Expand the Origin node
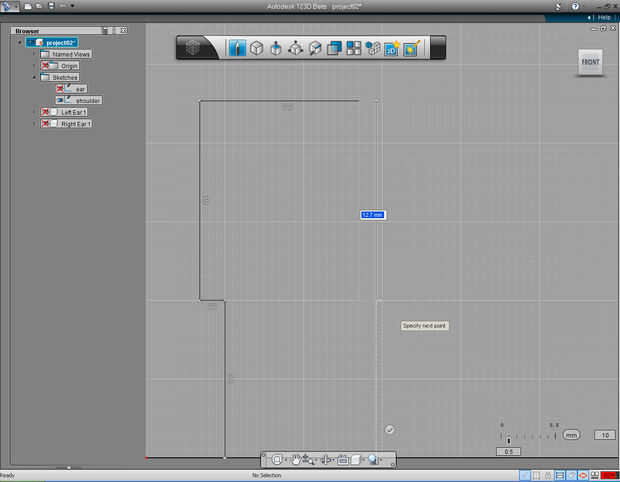Viewport: 620px width, 482px height. [x=34, y=66]
